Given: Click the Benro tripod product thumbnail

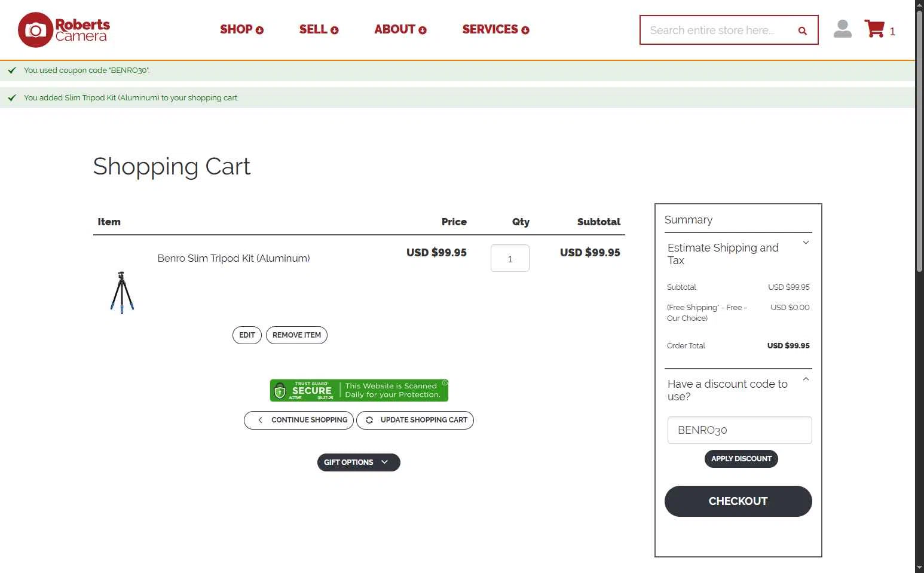Looking at the screenshot, I should (x=122, y=292).
